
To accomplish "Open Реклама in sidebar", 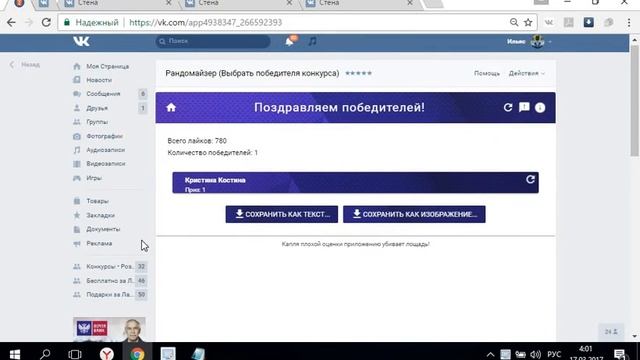I will 99,243.
